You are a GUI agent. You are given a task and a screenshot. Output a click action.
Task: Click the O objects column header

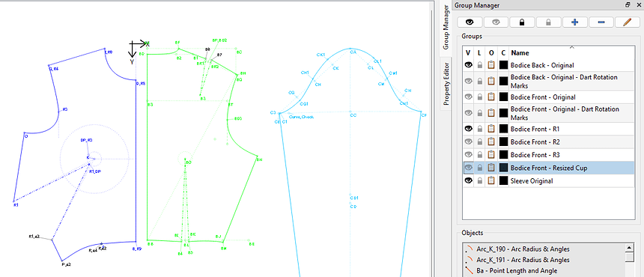click(x=491, y=53)
